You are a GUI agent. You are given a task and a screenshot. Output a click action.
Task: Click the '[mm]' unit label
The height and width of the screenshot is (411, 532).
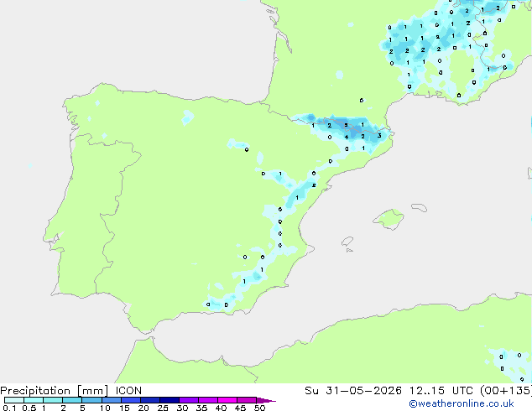point(92,391)
